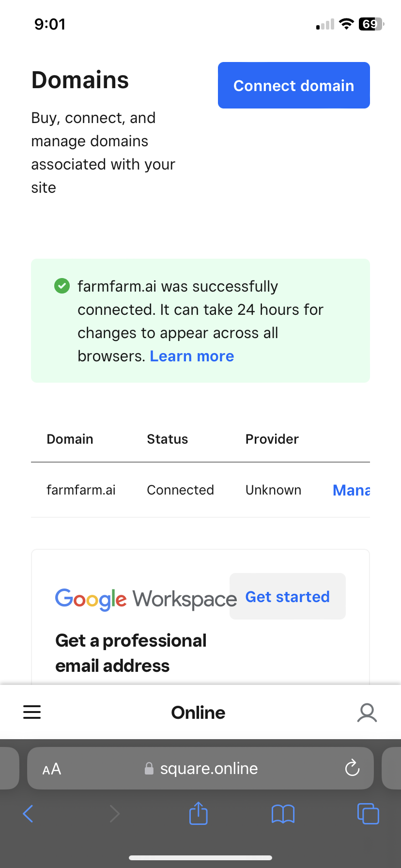This screenshot has height=868, width=401.
Task: Click Get started for Google Workspace
Action: 288,596
